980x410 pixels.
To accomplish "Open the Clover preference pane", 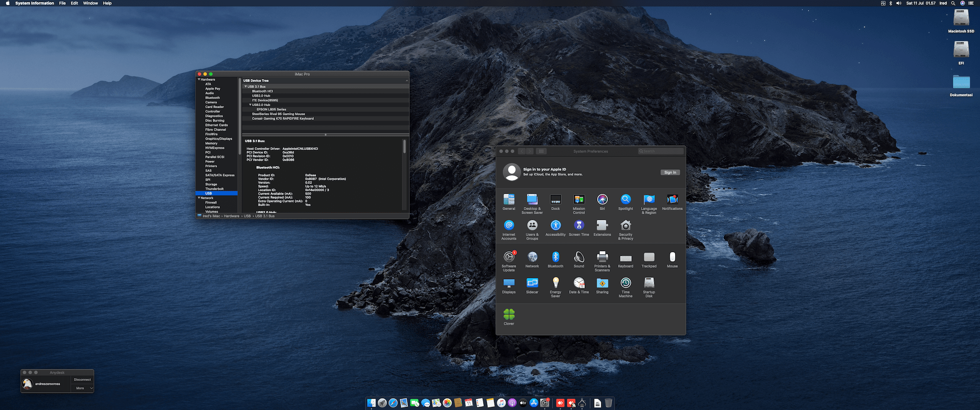I will [x=509, y=315].
